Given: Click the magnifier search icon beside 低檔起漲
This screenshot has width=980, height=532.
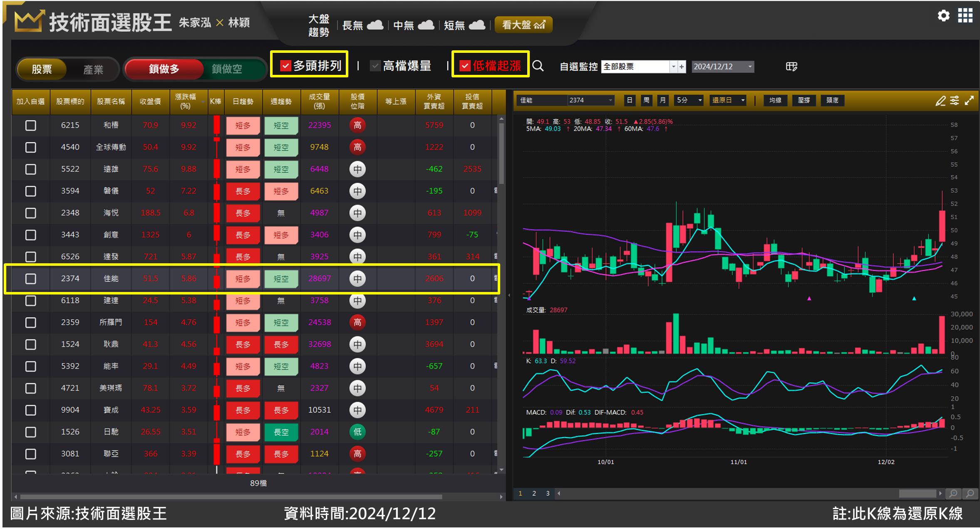Looking at the screenshot, I should [x=538, y=66].
